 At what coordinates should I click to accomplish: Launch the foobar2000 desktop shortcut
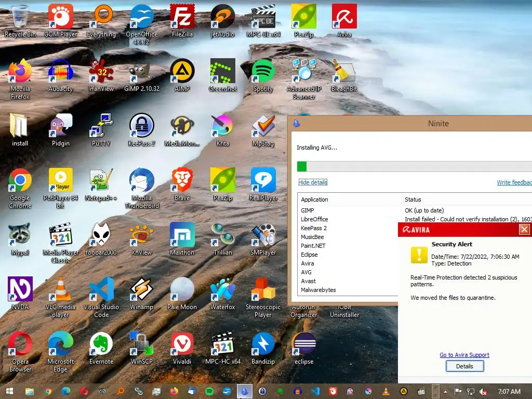click(101, 239)
